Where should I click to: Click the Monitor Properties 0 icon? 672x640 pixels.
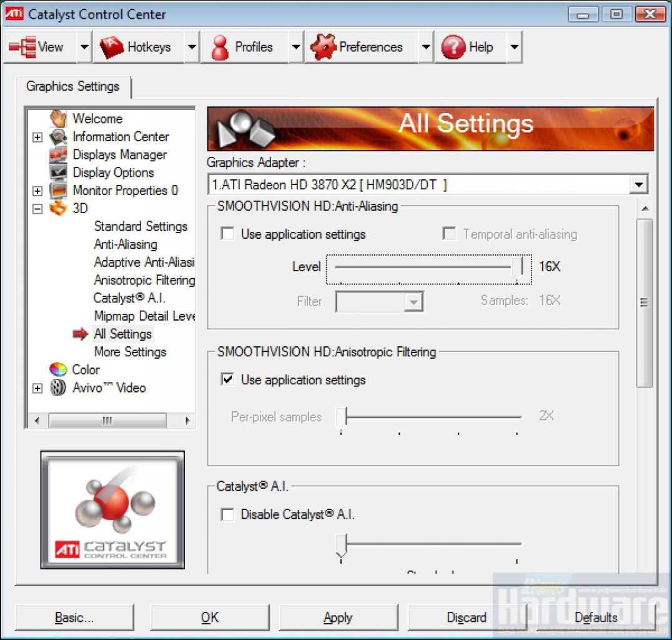coord(58,191)
